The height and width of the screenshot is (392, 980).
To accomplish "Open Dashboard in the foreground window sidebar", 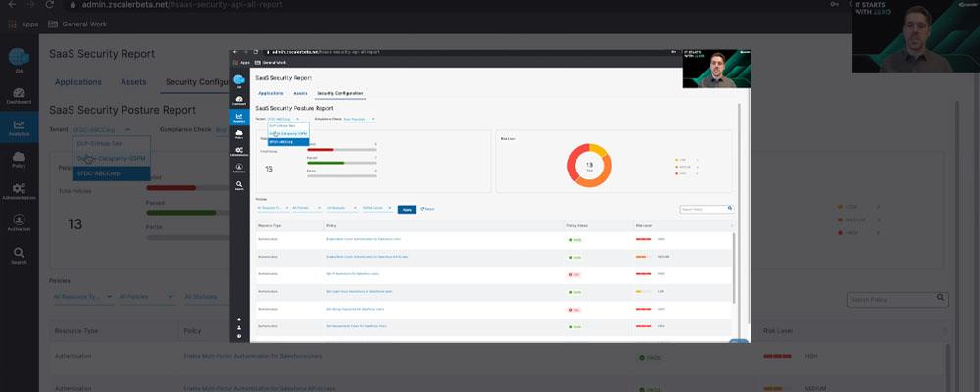I will pyautogui.click(x=239, y=100).
